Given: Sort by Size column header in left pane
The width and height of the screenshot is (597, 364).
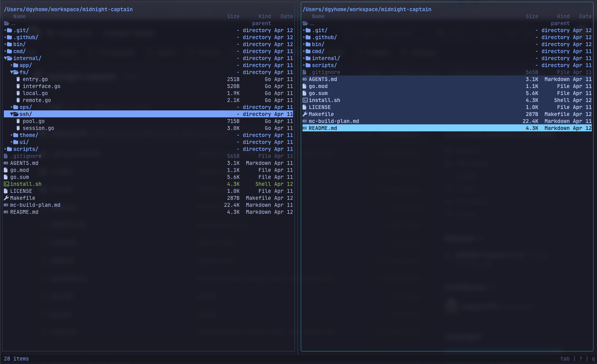Looking at the screenshot, I should pyautogui.click(x=233, y=16).
